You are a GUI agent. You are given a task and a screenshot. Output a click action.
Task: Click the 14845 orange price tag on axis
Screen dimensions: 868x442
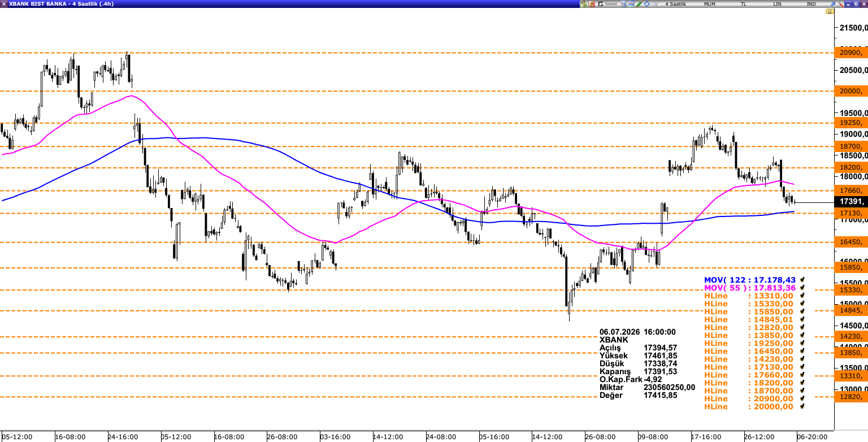(851, 310)
